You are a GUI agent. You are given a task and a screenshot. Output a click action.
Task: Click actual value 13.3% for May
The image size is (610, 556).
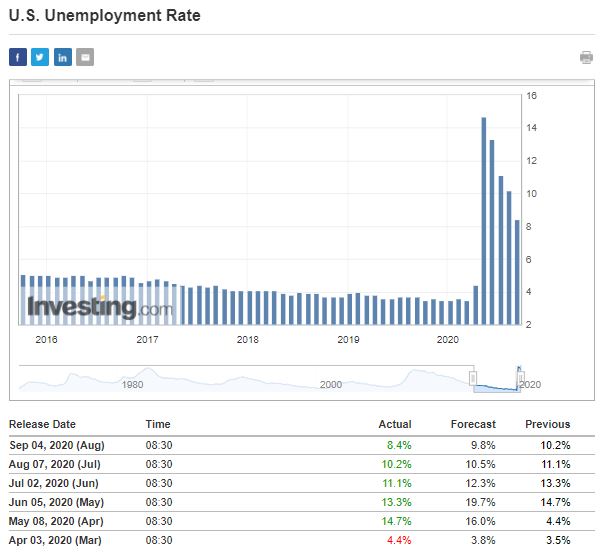click(x=396, y=502)
